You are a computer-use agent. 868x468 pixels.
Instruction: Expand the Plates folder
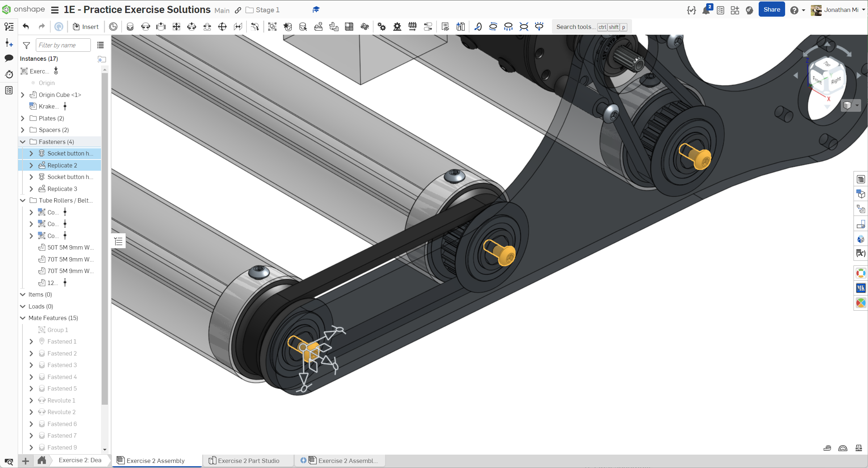(23, 118)
